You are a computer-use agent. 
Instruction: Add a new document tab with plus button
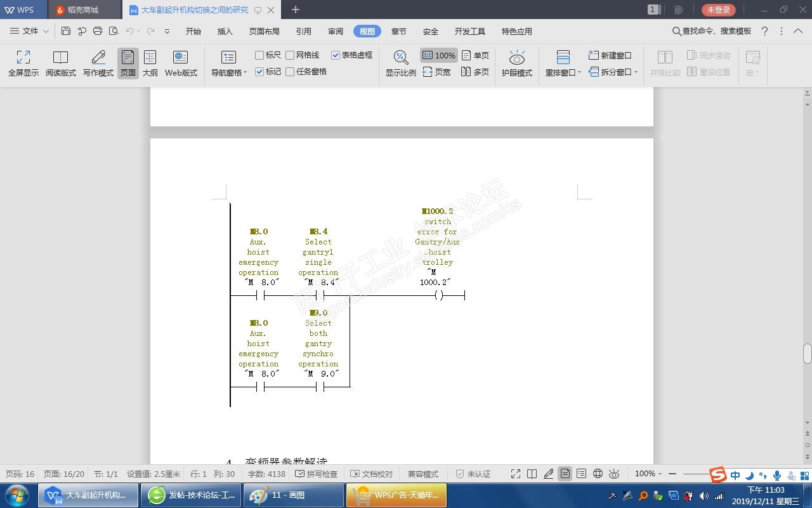click(295, 10)
